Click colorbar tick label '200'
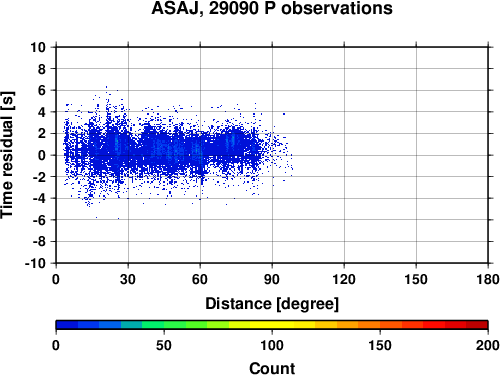 (488, 345)
